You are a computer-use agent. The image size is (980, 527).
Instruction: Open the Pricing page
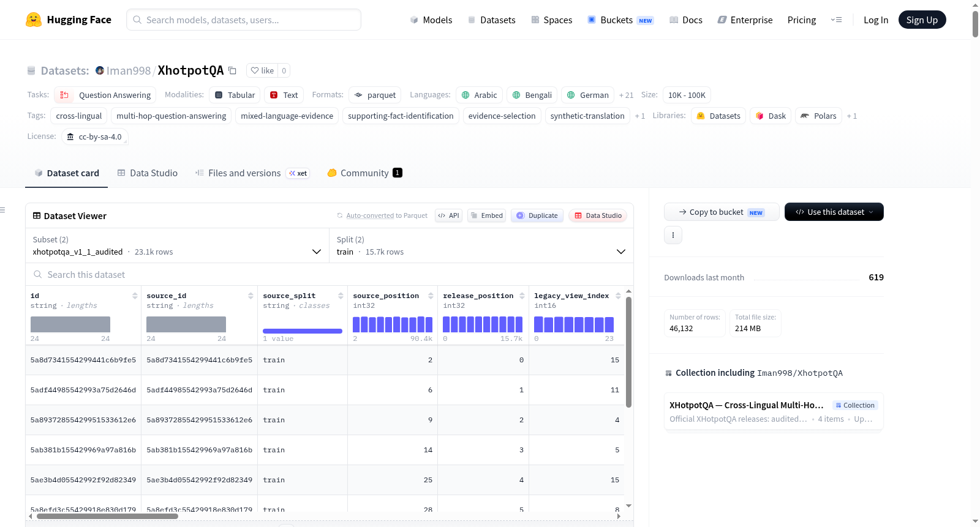coord(802,20)
